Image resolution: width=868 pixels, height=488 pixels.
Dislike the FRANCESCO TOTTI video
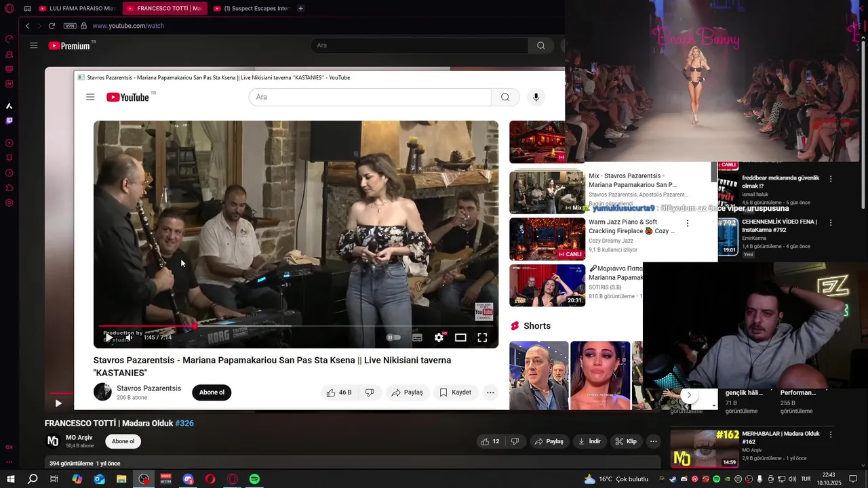515,441
